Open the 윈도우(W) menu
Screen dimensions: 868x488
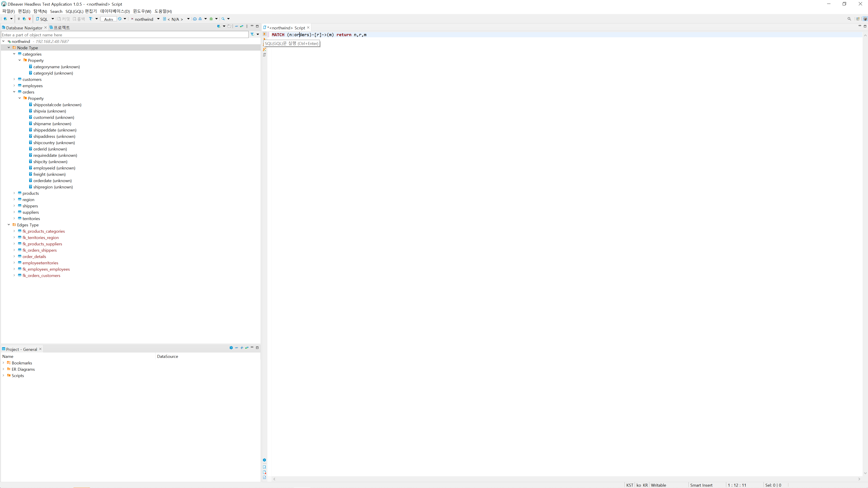142,11
